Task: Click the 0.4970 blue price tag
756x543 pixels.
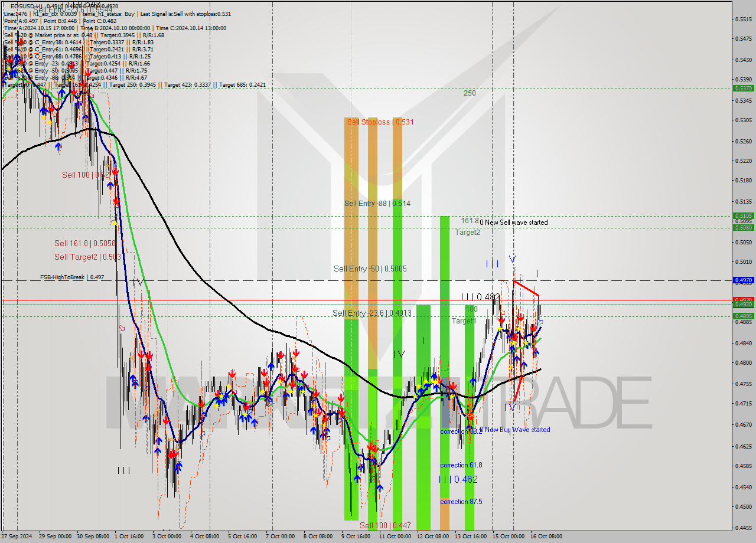Action: click(743, 280)
